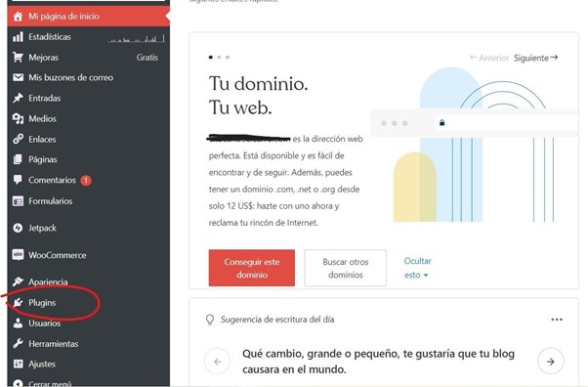
Task: Open the Herramientas menu item
Action: click(89, 343)
